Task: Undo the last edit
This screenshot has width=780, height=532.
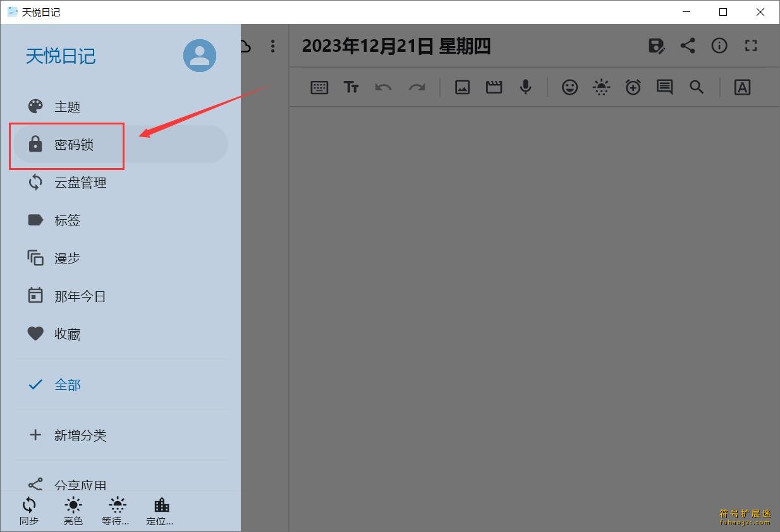Action: [383, 87]
